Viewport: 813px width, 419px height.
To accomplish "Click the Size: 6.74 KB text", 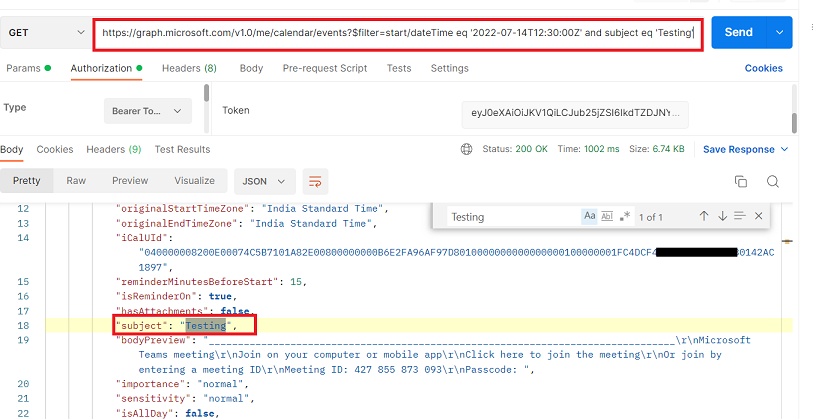I will 656,149.
